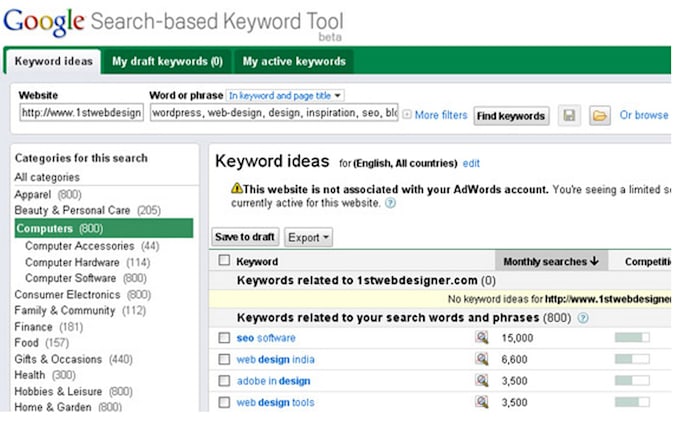Click magnifier icon for web design tools
The height and width of the screenshot is (424, 680).
click(x=482, y=402)
